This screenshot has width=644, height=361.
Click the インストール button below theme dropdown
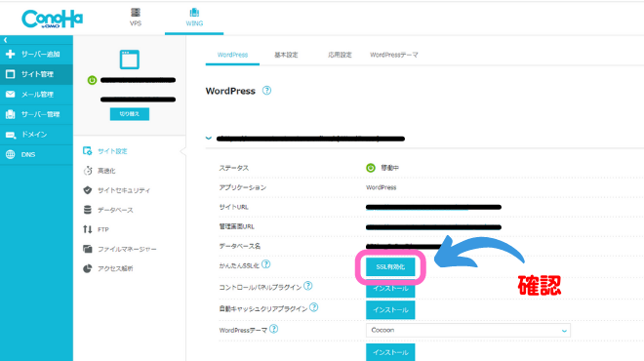(x=390, y=352)
